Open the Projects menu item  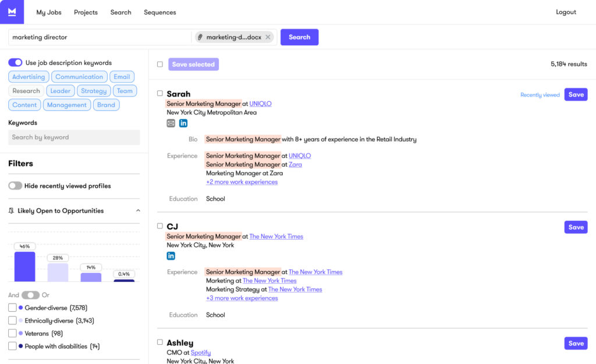coord(86,12)
